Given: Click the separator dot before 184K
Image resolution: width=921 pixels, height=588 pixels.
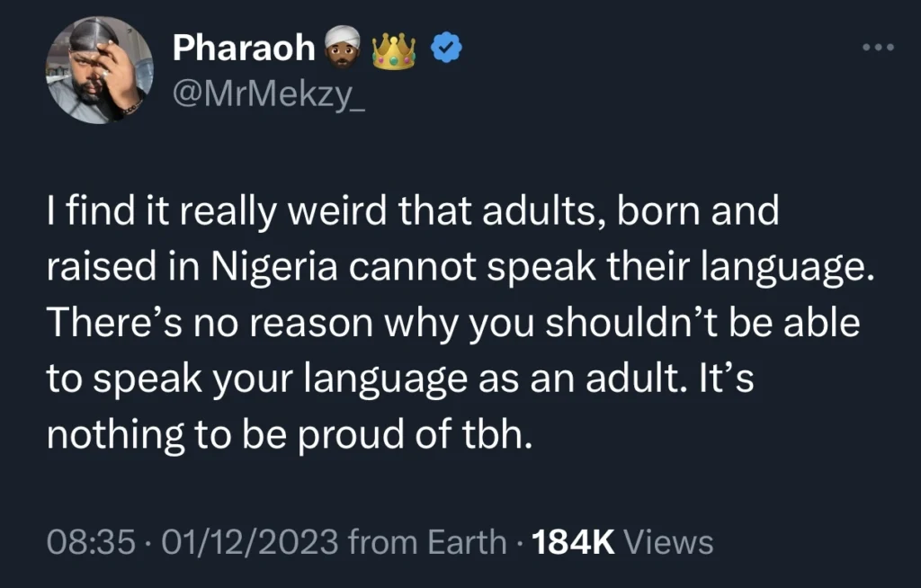Looking at the screenshot, I should (x=519, y=542).
